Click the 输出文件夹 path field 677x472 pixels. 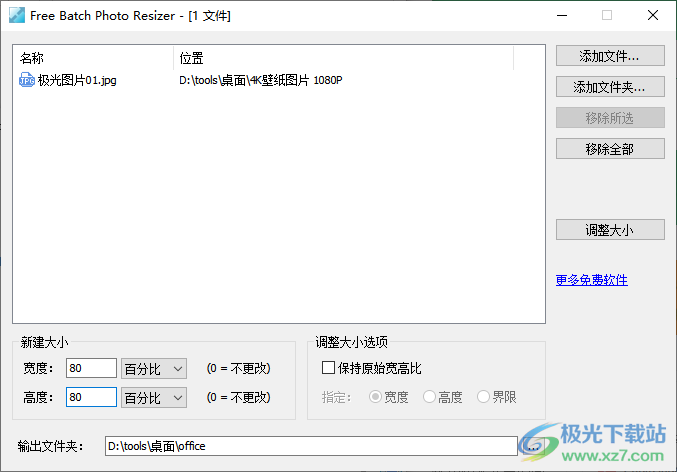pyautogui.click(x=311, y=446)
